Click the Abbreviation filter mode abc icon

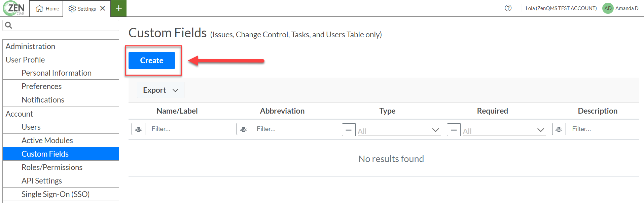[243, 129]
